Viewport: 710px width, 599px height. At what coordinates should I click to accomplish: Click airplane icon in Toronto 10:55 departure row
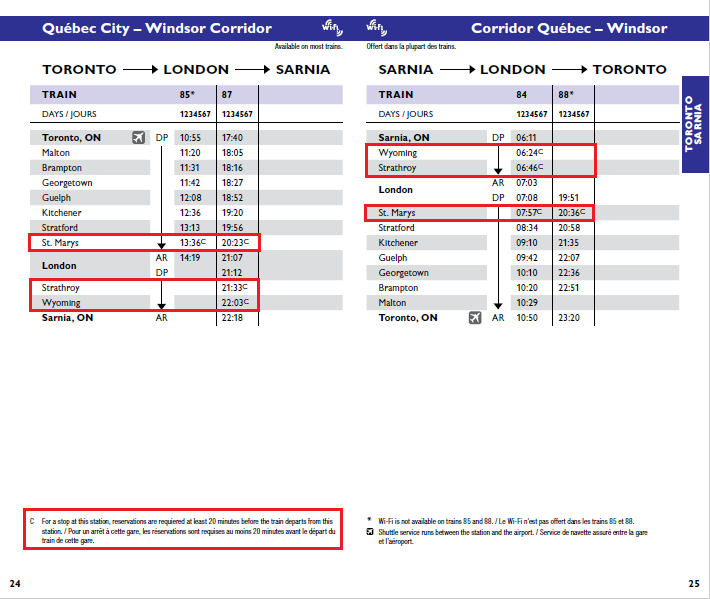139,138
